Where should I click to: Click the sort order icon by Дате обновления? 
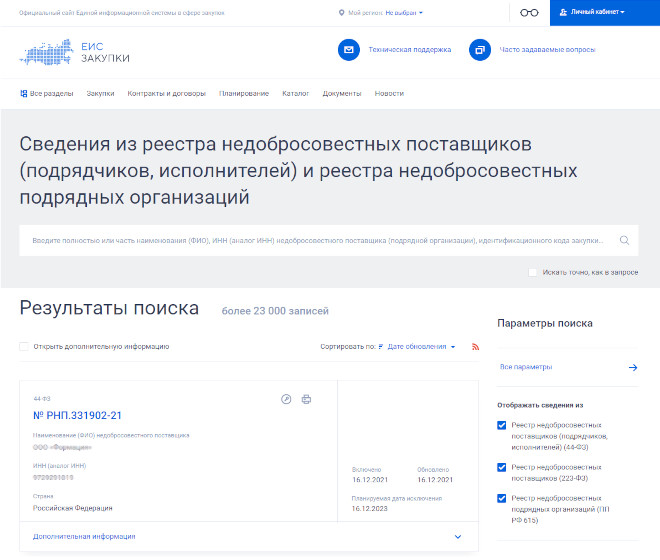pos(381,347)
